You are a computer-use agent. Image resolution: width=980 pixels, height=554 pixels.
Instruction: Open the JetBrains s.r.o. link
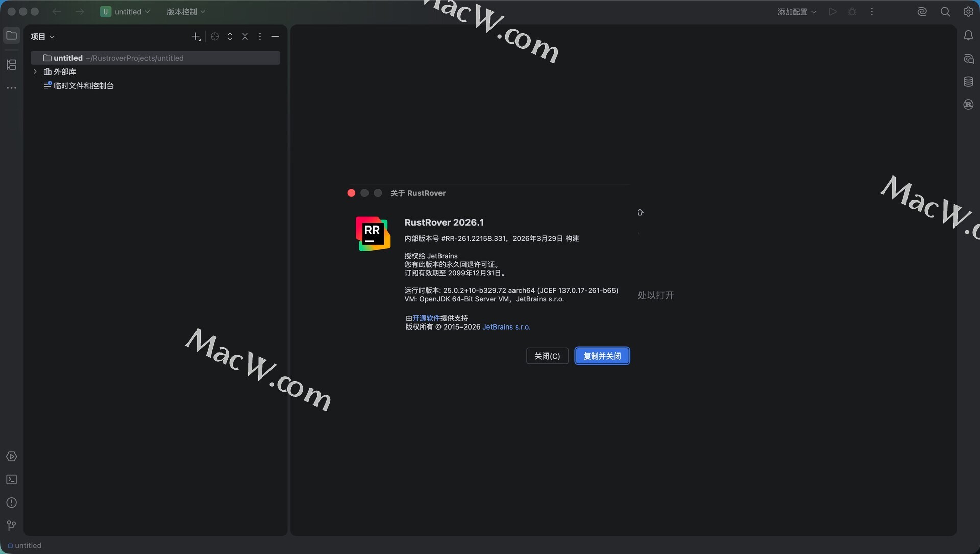click(x=506, y=327)
